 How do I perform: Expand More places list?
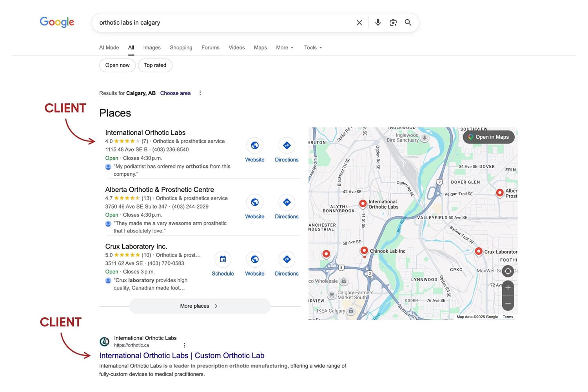[x=200, y=306]
